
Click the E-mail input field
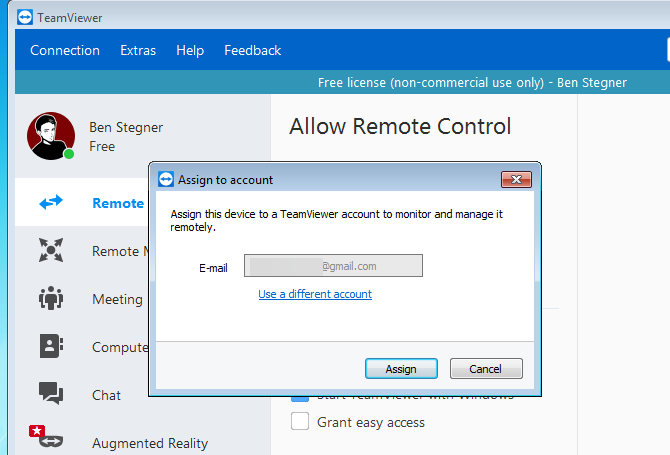coord(333,266)
